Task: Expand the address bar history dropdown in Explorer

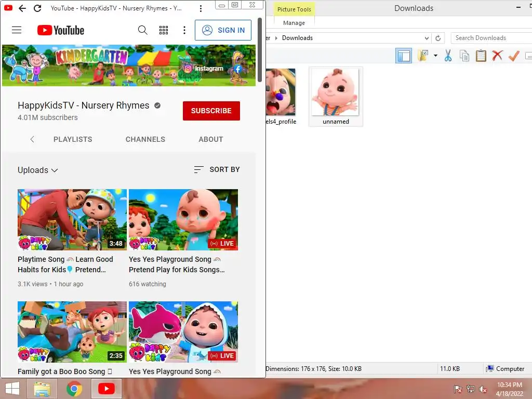Action: point(427,38)
